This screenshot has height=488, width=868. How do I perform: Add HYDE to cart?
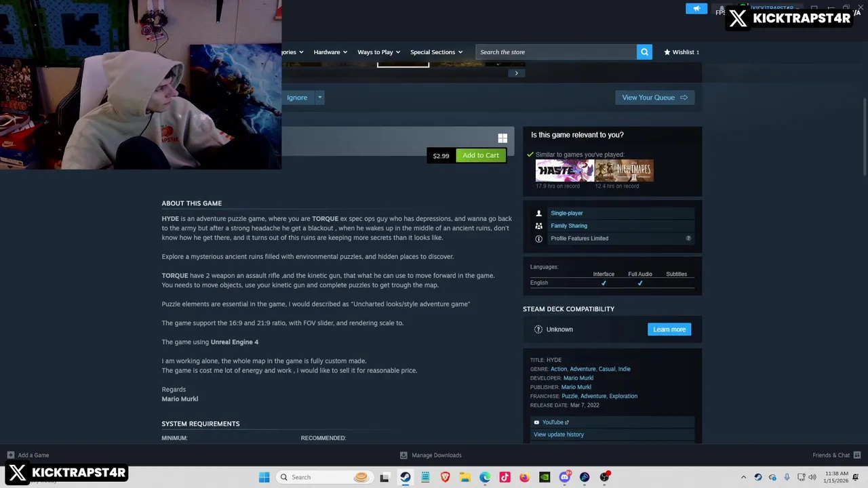[x=481, y=156]
